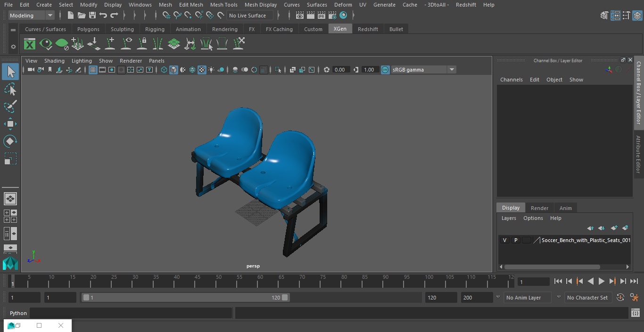Open the No Character Set dropdown arrow
This screenshot has width=644, height=332.
point(559,297)
